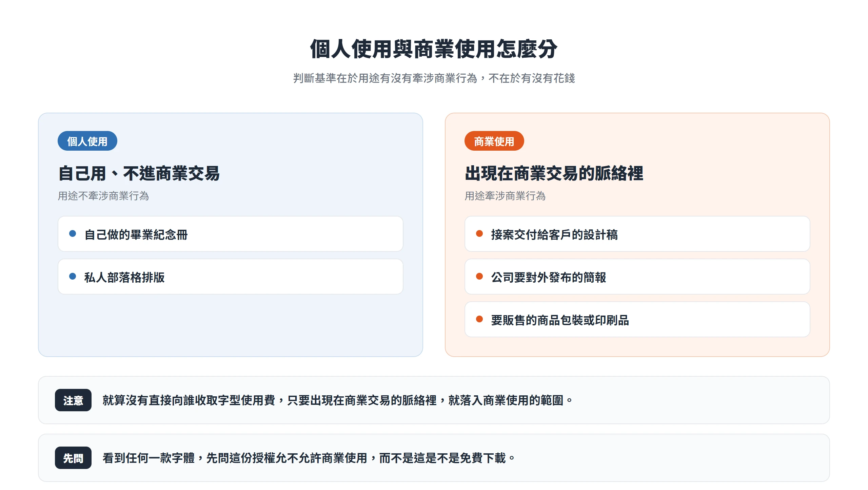
Task: Select the item 自己做的畢業紀念冊
Action: pyautogui.click(x=231, y=234)
